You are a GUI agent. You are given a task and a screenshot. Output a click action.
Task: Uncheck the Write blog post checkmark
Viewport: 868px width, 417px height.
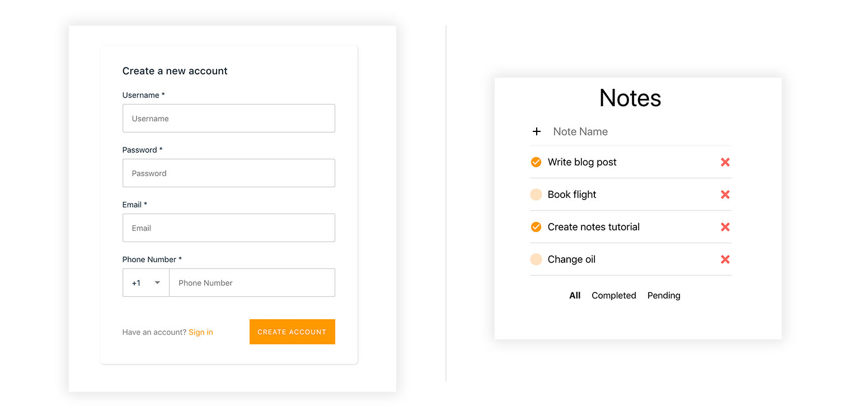tap(536, 162)
